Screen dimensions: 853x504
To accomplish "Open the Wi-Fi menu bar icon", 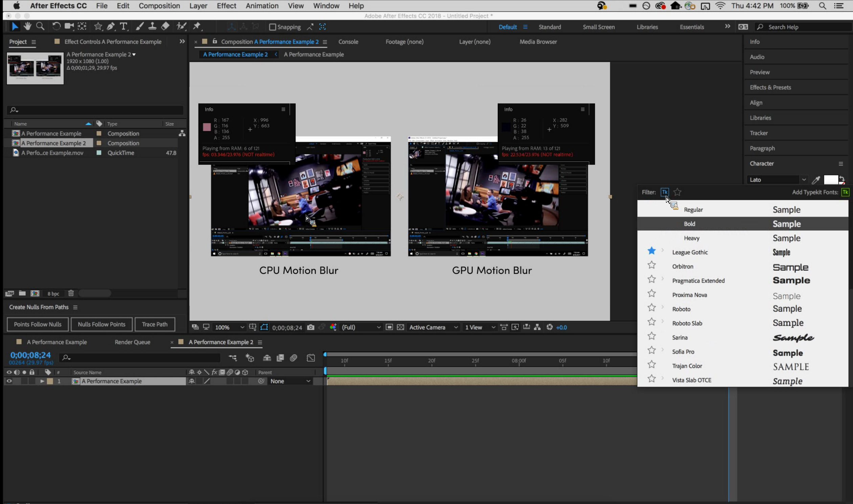I will pos(720,6).
